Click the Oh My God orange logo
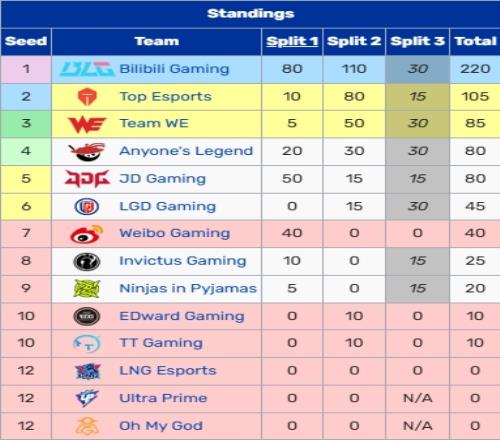This screenshot has height=440, width=500. point(87,426)
